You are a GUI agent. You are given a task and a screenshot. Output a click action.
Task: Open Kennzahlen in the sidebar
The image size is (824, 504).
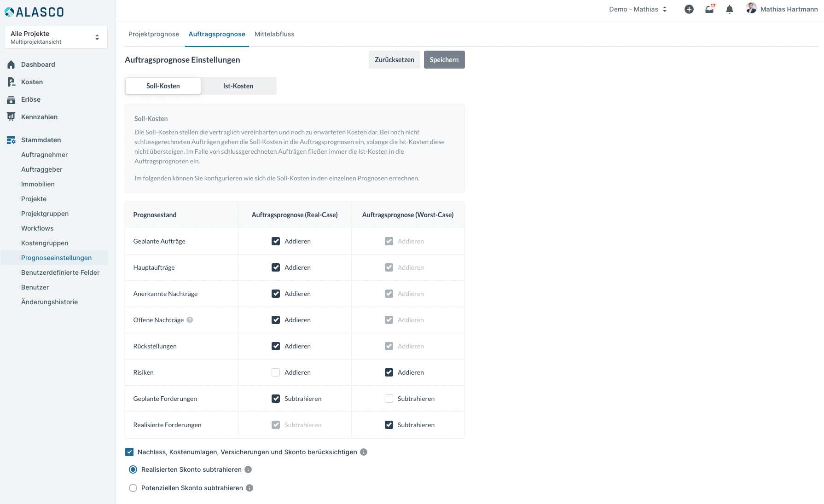(x=40, y=117)
